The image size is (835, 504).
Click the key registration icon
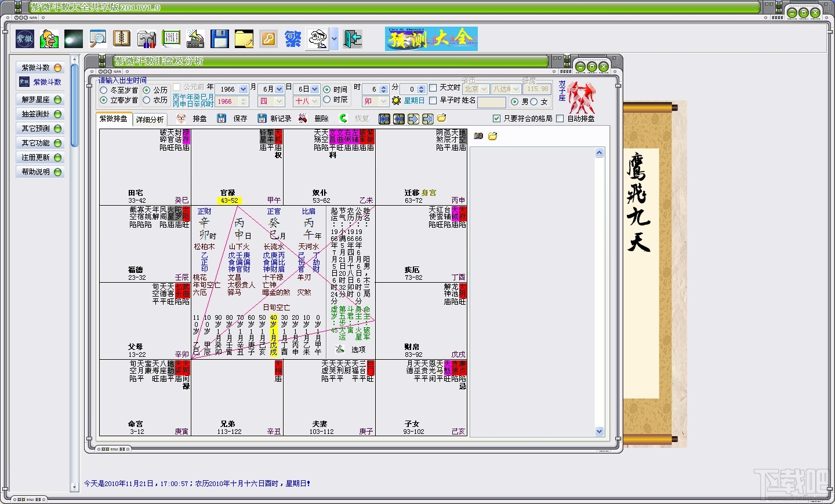click(x=268, y=39)
